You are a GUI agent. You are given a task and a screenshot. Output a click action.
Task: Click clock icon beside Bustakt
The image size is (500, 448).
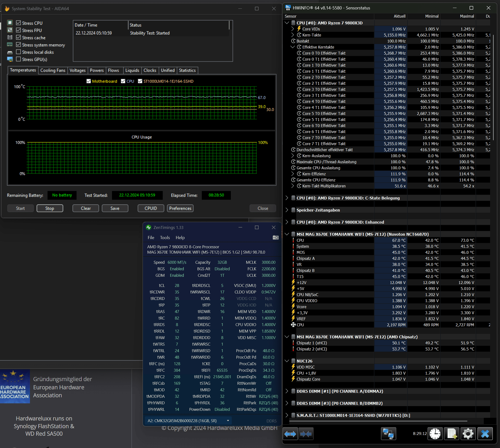tap(293, 41)
